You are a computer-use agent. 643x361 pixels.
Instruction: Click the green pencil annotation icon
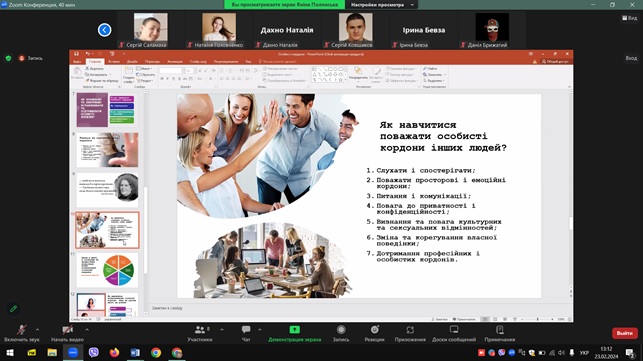tap(14, 308)
